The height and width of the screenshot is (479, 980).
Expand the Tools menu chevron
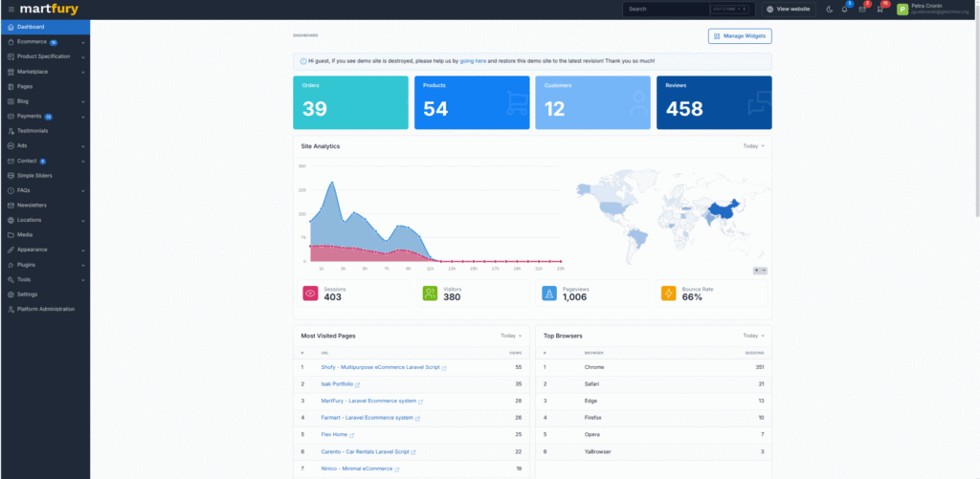point(83,280)
